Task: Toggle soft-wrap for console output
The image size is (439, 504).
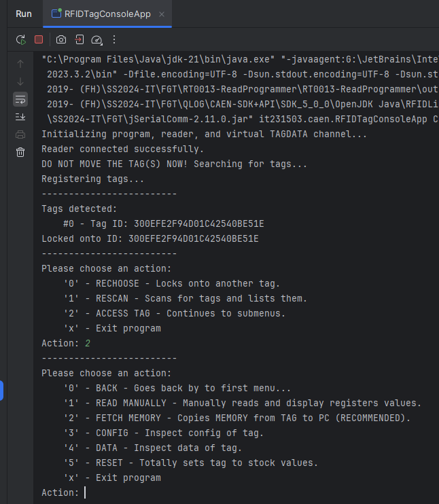Action: tap(20, 99)
